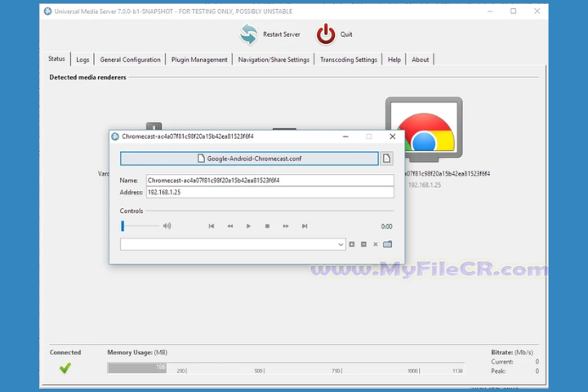Viewport: 588px width, 392px height.
Task: Click the Name input field
Action: [270, 180]
